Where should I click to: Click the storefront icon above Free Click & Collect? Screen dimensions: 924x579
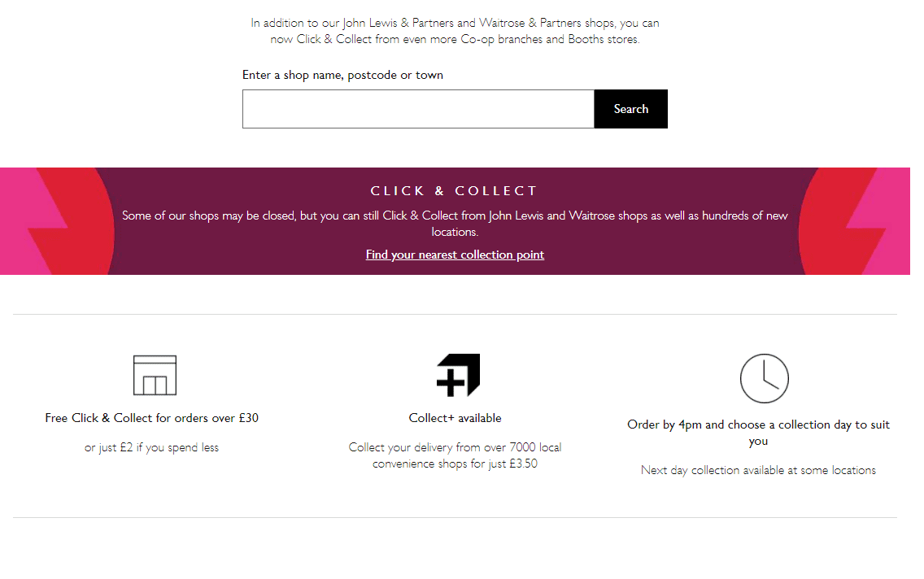[154, 376]
